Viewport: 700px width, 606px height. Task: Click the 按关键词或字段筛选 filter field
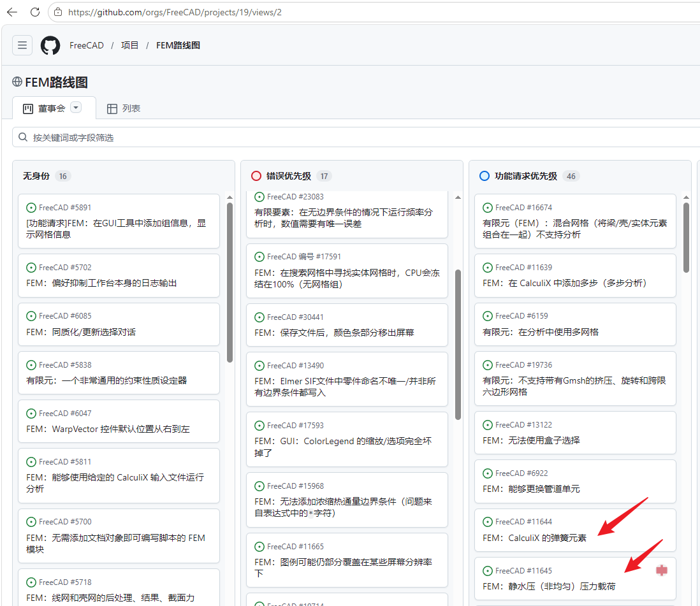coord(357,137)
